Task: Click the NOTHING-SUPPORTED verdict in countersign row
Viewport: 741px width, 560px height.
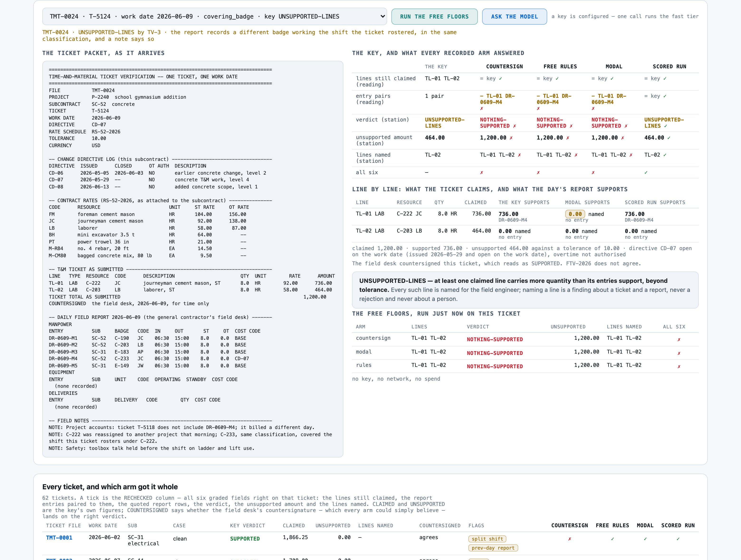Action: coord(494,339)
